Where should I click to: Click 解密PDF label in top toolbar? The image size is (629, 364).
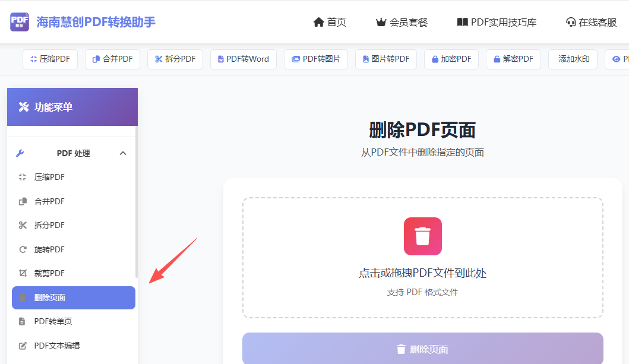(x=518, y=59)
